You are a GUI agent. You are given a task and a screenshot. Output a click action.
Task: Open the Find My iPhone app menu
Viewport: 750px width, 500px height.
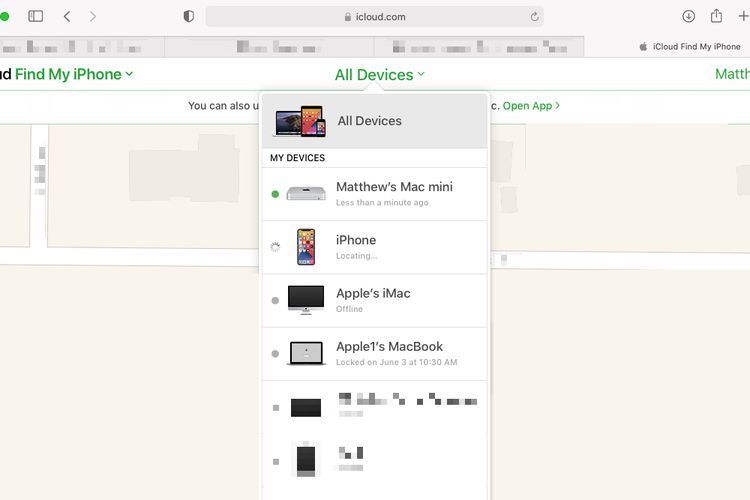click(73, 74)
